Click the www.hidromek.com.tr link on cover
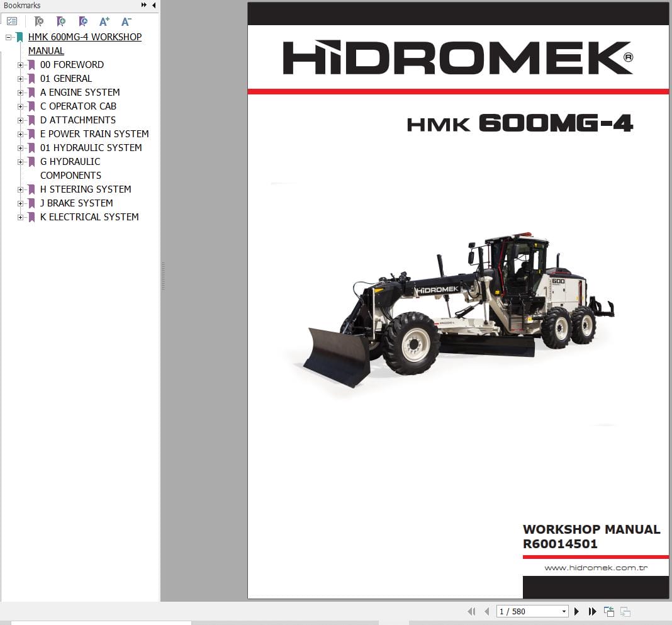The image size is (672, 625). (596, 568)
